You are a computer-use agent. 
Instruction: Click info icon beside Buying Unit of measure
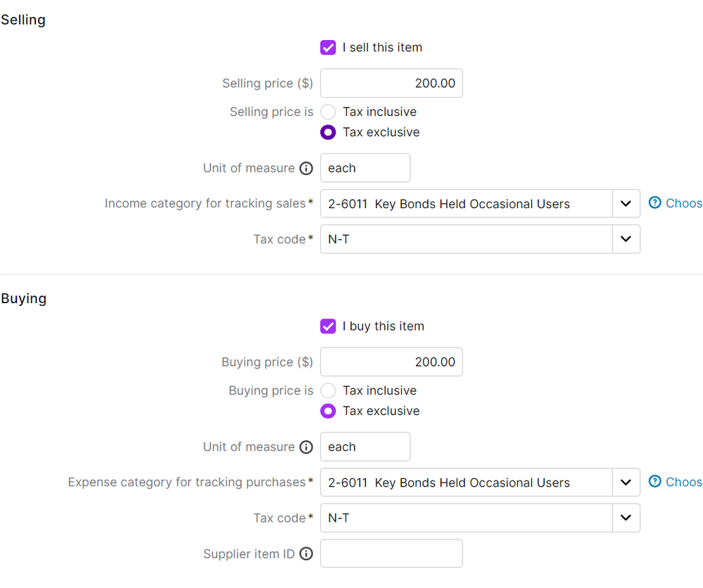point(306,447)
